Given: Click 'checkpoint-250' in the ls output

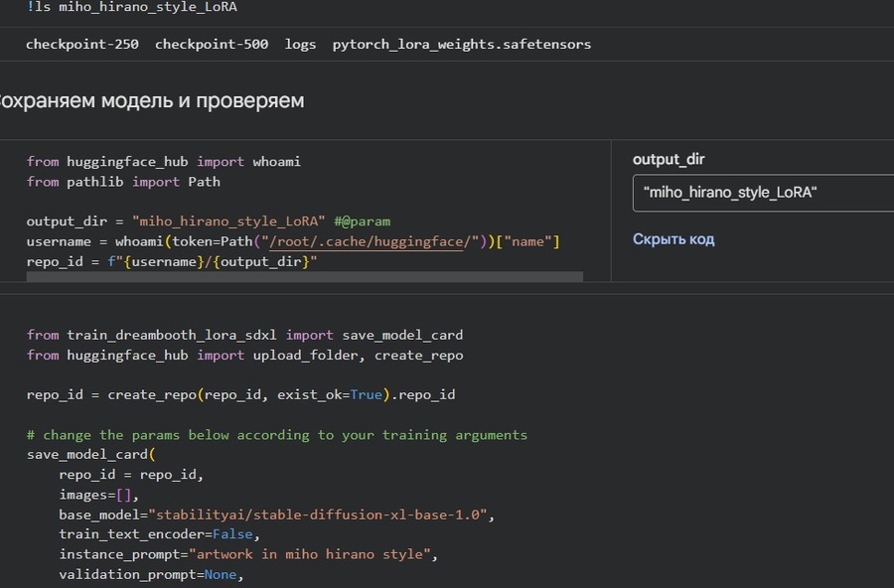Looking at the screenshot, I should [82, 44].
